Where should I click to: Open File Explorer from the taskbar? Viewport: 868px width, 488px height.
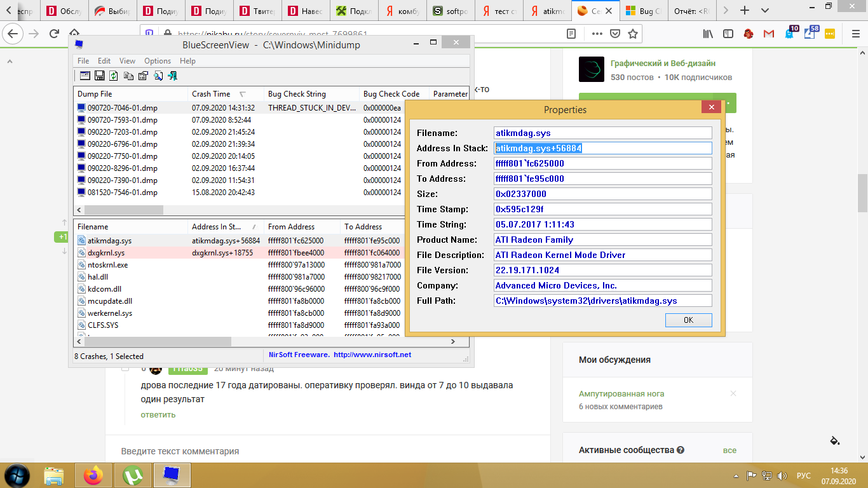coord(54,475)
